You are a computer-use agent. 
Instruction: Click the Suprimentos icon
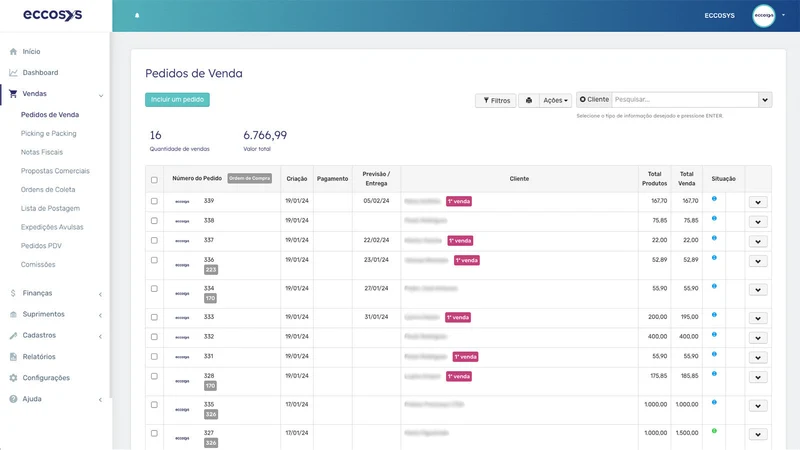click(x=13, y=314)
